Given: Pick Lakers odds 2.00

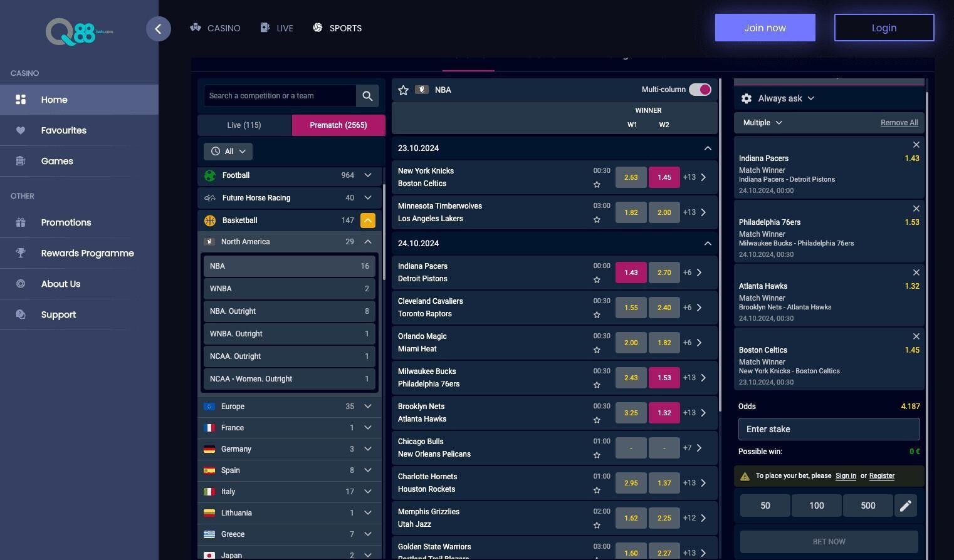Looking at the screenshot, I should coord(664,212).
